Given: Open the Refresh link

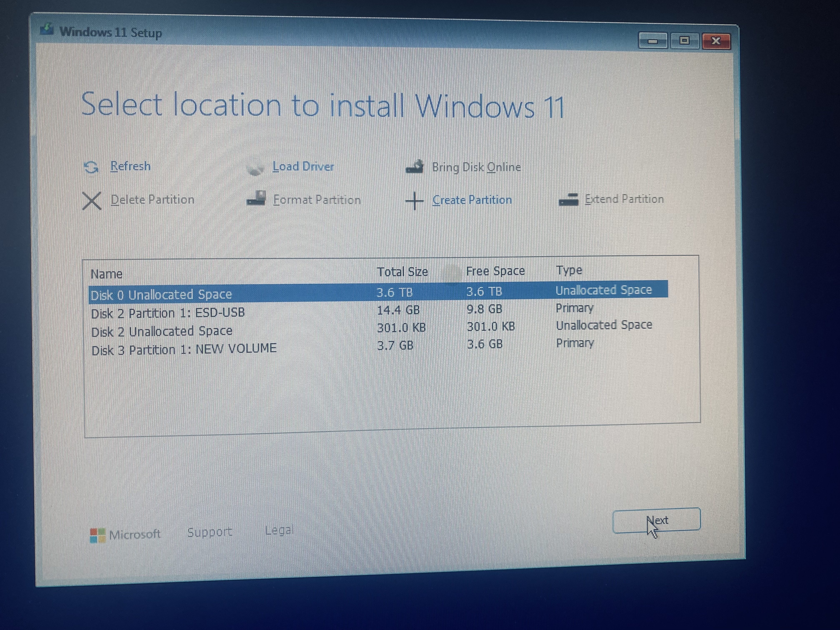Looking at the screenshot, I should click(x=130, y=166).
